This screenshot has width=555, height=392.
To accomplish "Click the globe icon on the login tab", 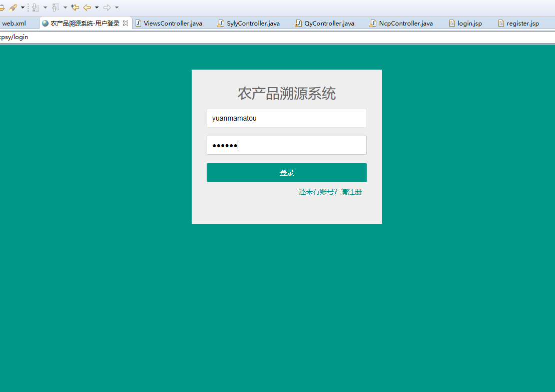I will (45, 23).
